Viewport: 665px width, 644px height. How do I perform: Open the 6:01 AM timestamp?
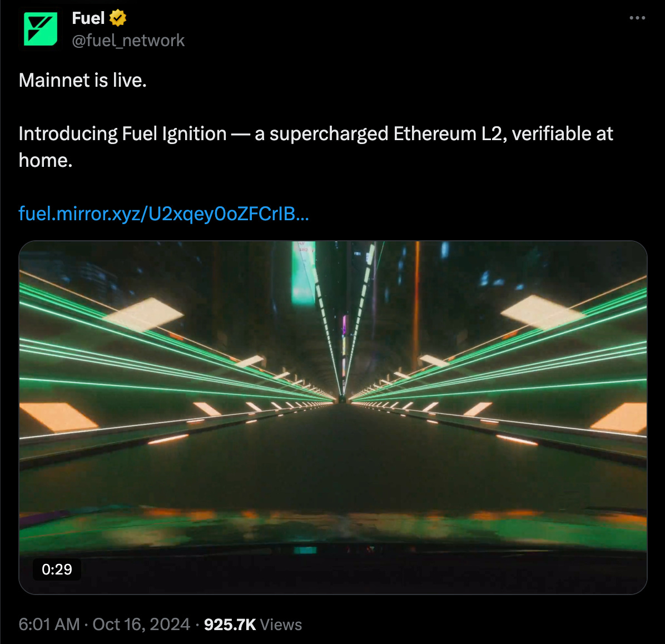click(x=49, y=625)
